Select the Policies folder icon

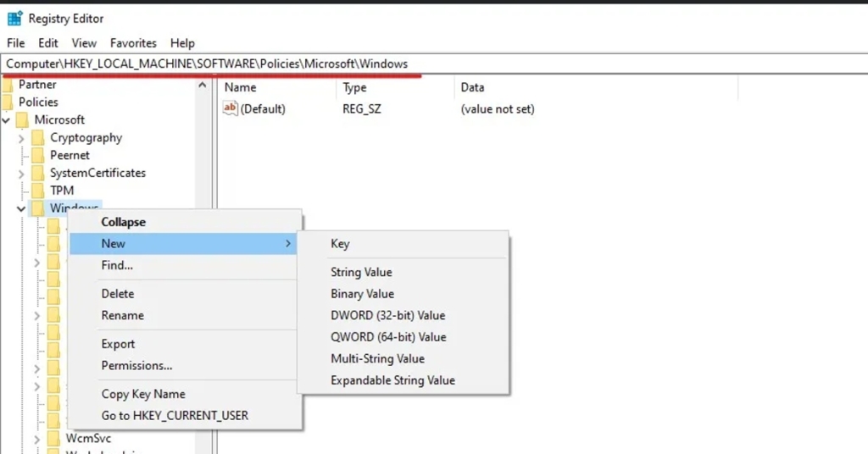[7, 102]
